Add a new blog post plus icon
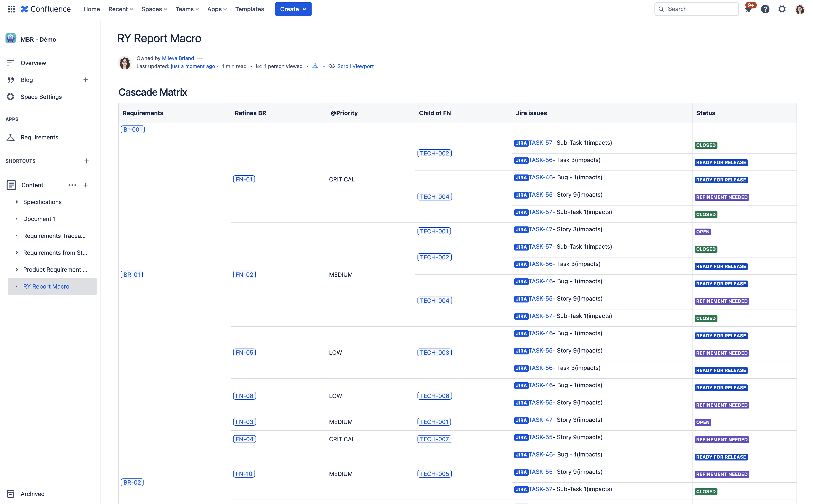This screenshot has width=813, height=504. coord(86,80)
